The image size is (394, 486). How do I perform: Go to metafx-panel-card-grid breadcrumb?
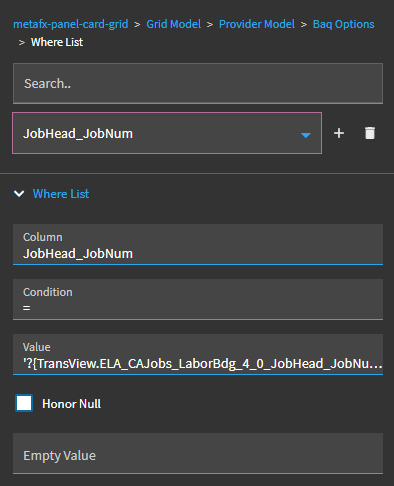pyautogui.click(x=71, y=24)
